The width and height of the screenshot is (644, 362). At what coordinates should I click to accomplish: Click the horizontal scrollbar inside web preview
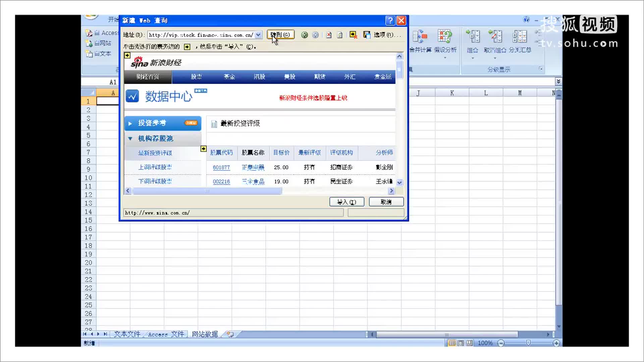[207, 191]
